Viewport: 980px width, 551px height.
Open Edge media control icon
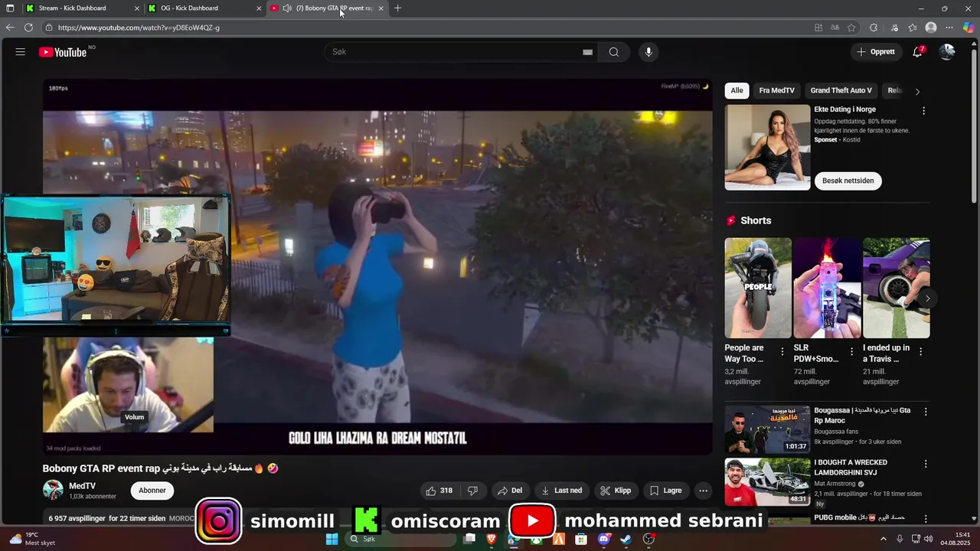894,28
